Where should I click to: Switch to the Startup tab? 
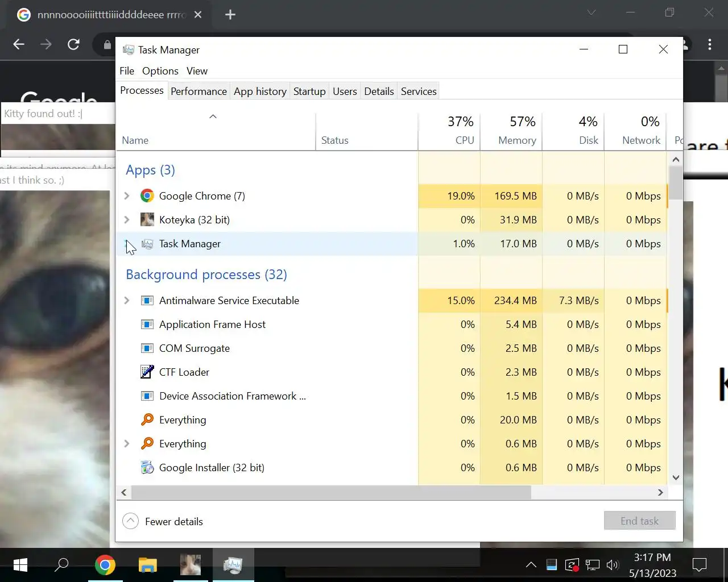[309, 92]
